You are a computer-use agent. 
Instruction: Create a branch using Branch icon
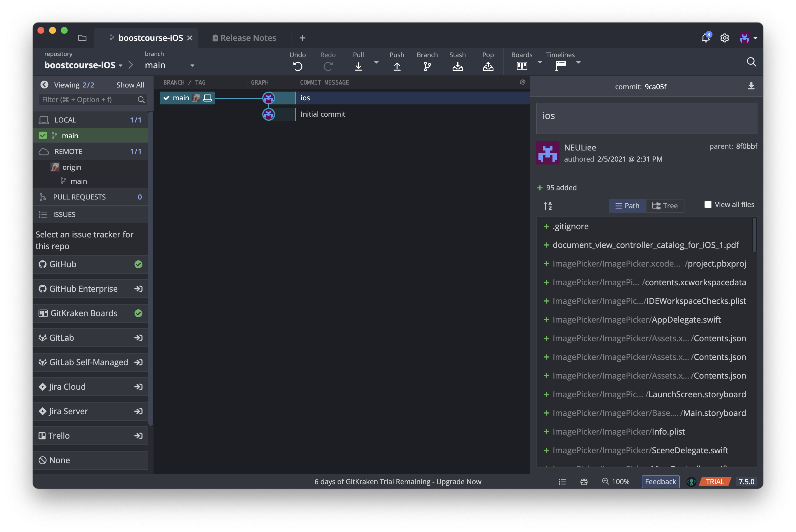[x=427, y=66]
